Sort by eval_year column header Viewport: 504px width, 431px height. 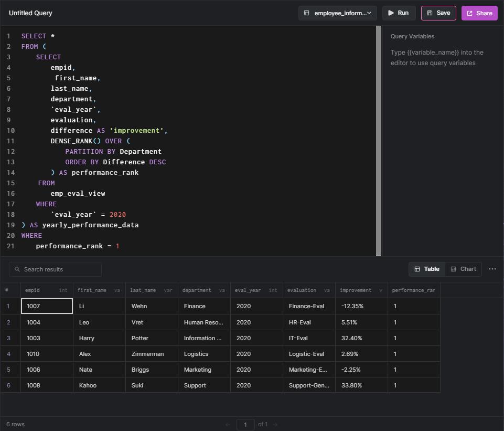coord(256,290)
